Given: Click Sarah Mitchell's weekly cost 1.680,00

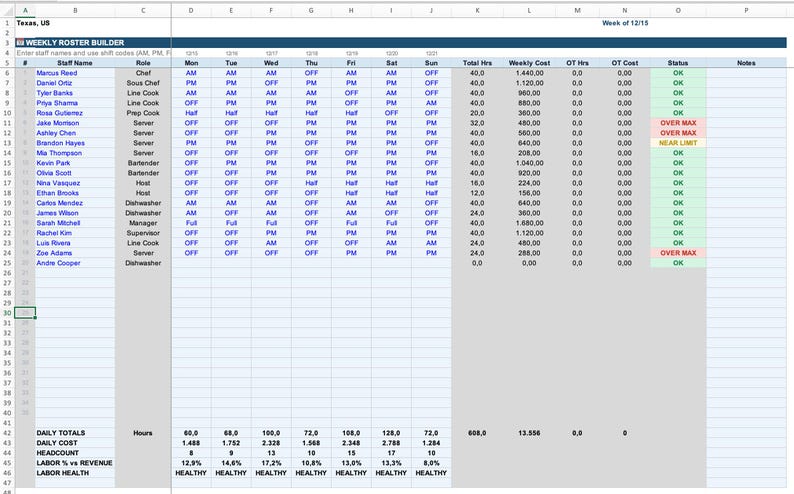Looking at the screenshot, I should tap(529, 223).
